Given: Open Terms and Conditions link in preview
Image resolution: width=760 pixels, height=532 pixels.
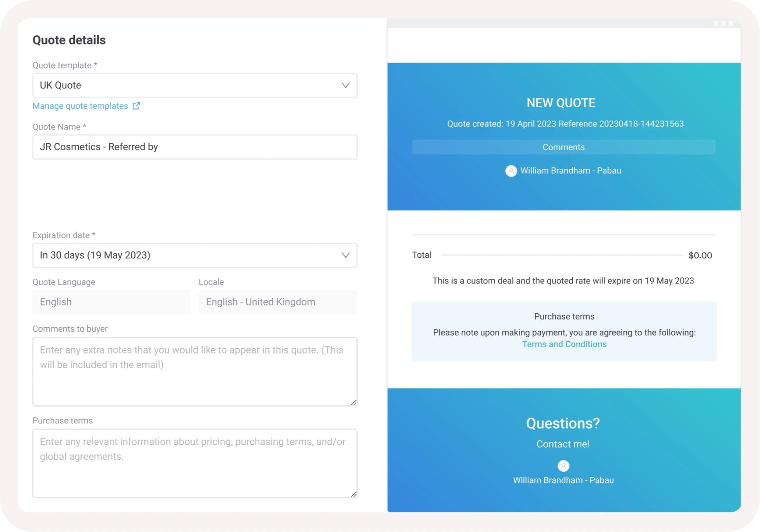Looking at the screenshot, I should point(564,344).
